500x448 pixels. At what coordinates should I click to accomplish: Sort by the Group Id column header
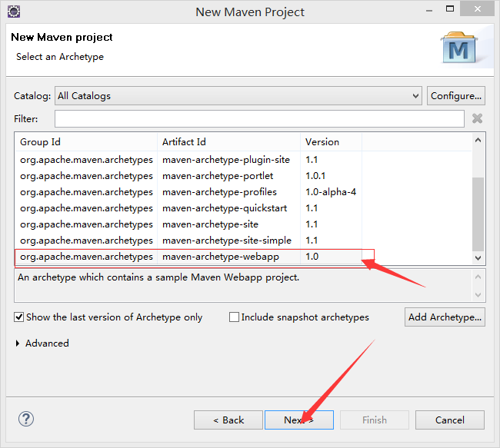coord(86,142)
